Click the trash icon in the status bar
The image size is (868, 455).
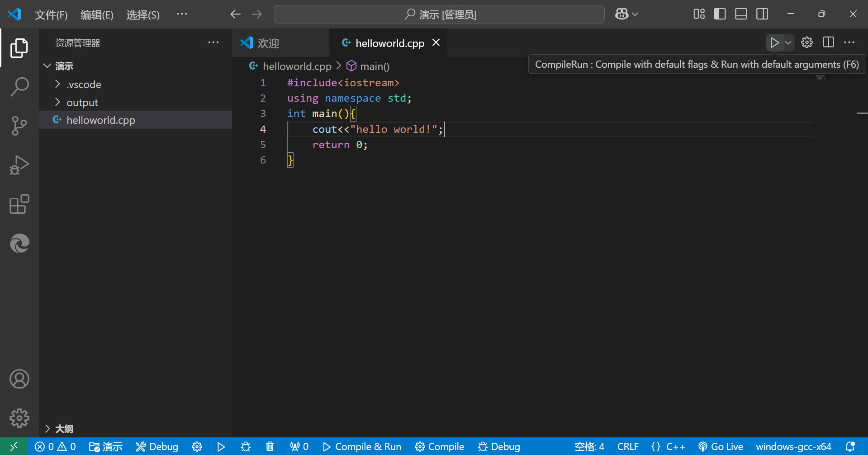270,446
